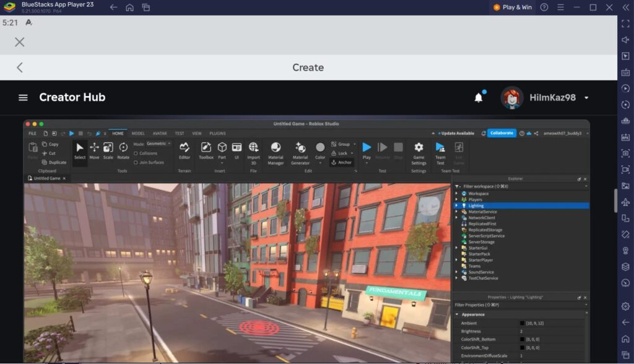634x364 pixels.
Task: Open the Toolbox
Action: click(205, 150)
